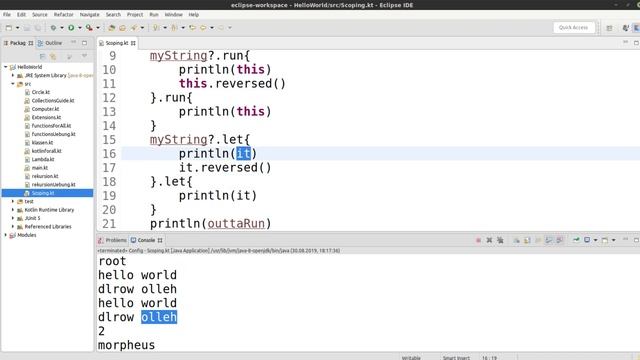Click the console Clear Console icon
This screenshot has width=640, height=360.
point(516,240)
